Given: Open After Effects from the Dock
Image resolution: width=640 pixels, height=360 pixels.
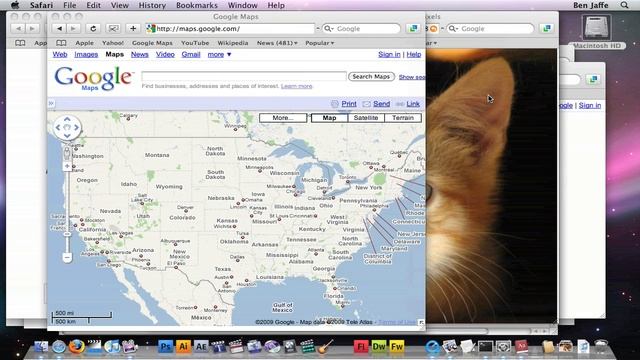Looking at the screenshot, I should (201, 347).
